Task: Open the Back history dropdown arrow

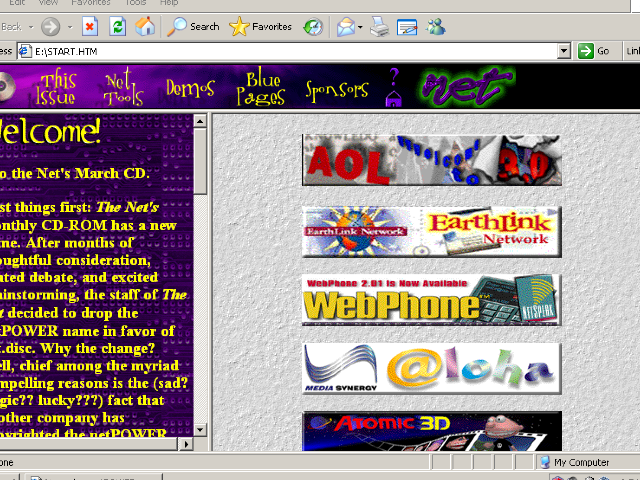Action: tap(31, 27)
